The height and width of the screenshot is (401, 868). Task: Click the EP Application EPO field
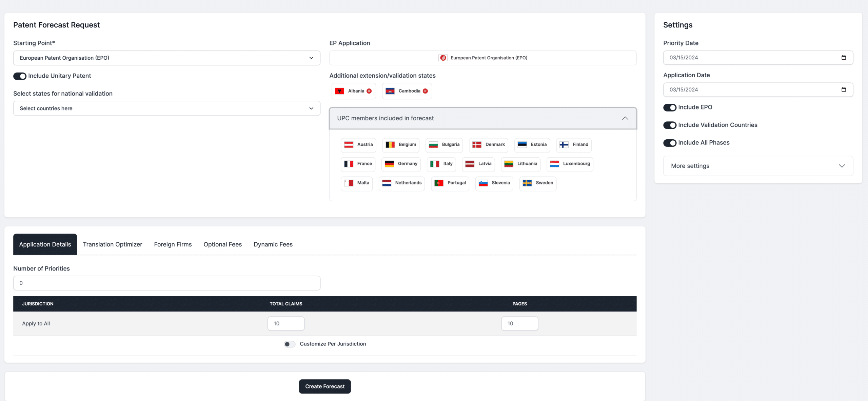tap(483, 58)
